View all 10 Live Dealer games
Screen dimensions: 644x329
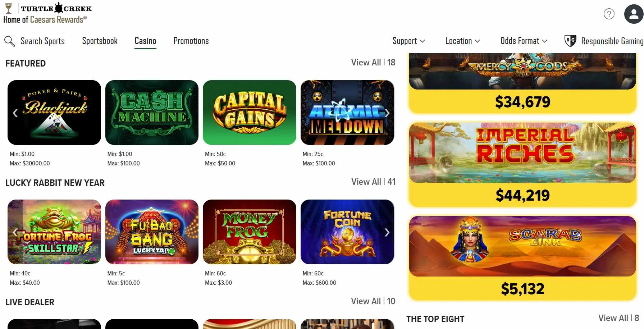(373, 301)
